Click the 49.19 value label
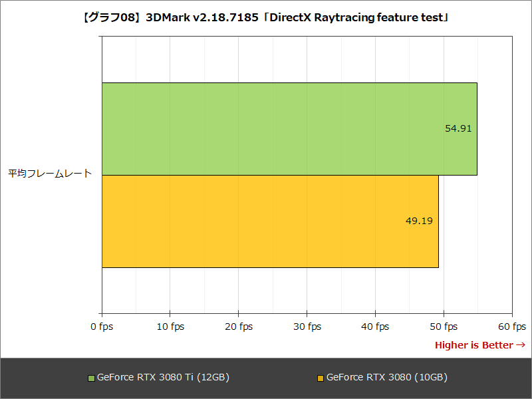This screenshot has width=532, height=399. coord(420,220)
